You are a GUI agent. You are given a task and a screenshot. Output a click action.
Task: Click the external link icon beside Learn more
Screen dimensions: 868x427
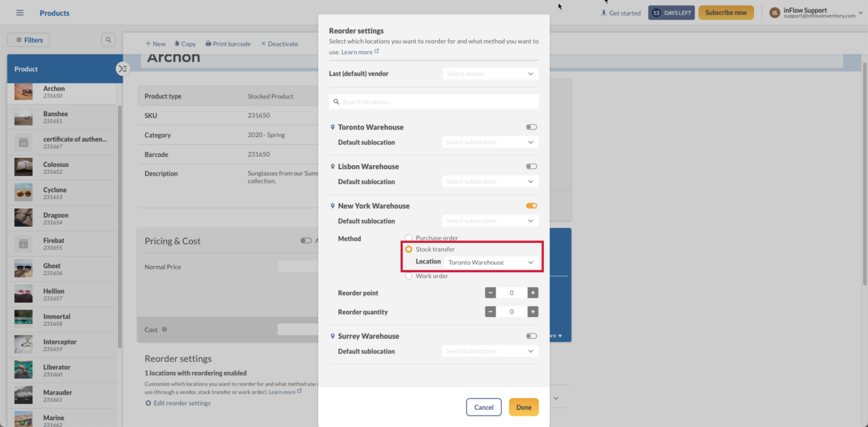point(376,52)
